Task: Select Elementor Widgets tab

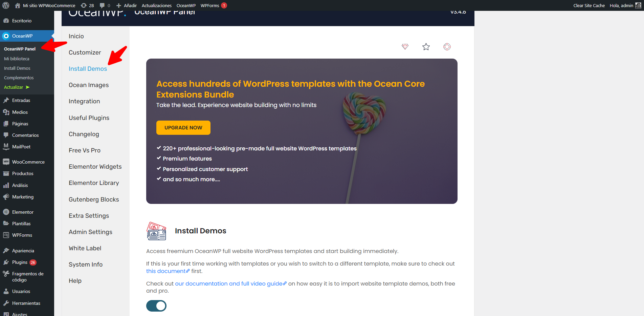Action: [95, 167]
